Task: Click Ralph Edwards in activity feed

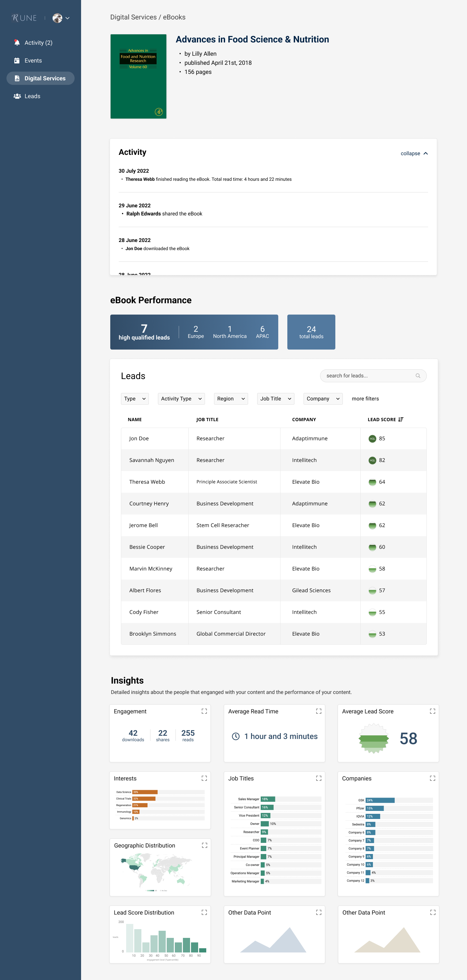Action: point(144,214)
